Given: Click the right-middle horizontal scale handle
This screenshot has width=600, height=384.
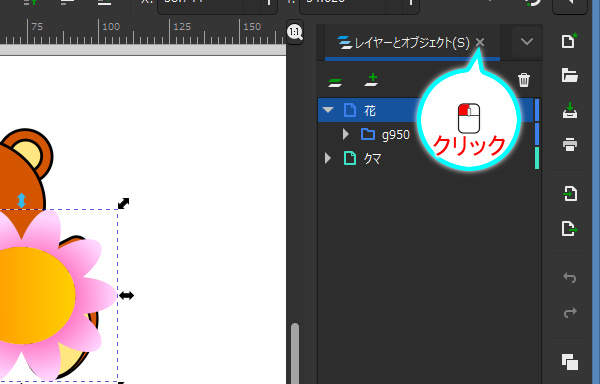Looking at the screenshot, I should click(x=126, y=295).
